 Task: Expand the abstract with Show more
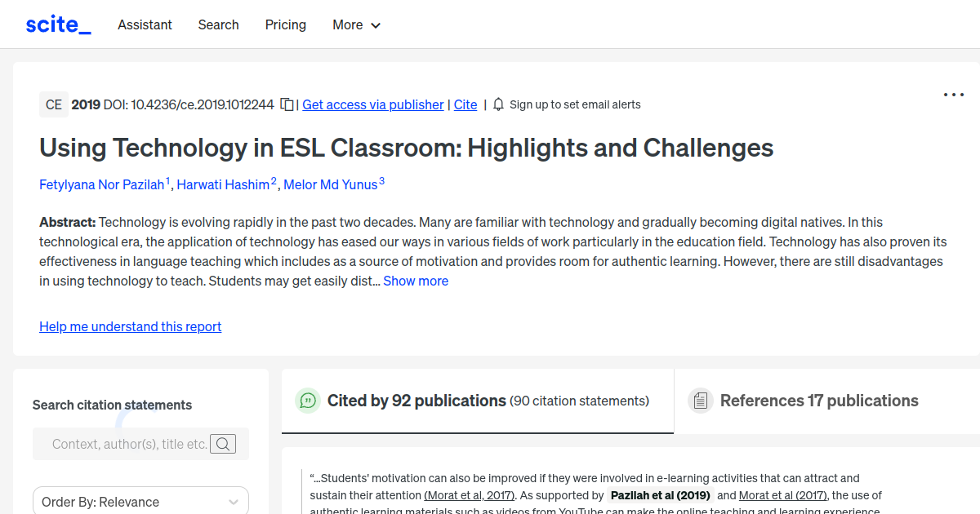[x=416, y=281]
